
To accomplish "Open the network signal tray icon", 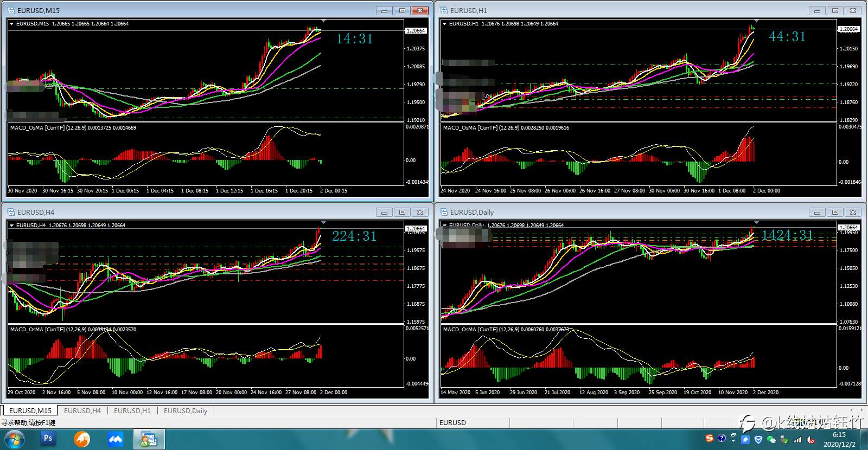I will (797, 440).
